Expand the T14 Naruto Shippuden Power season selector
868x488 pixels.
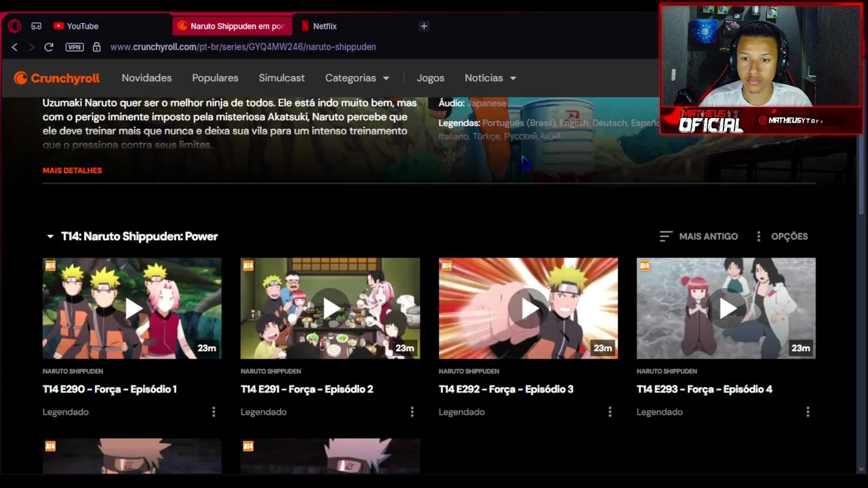[x=132, y=237]
